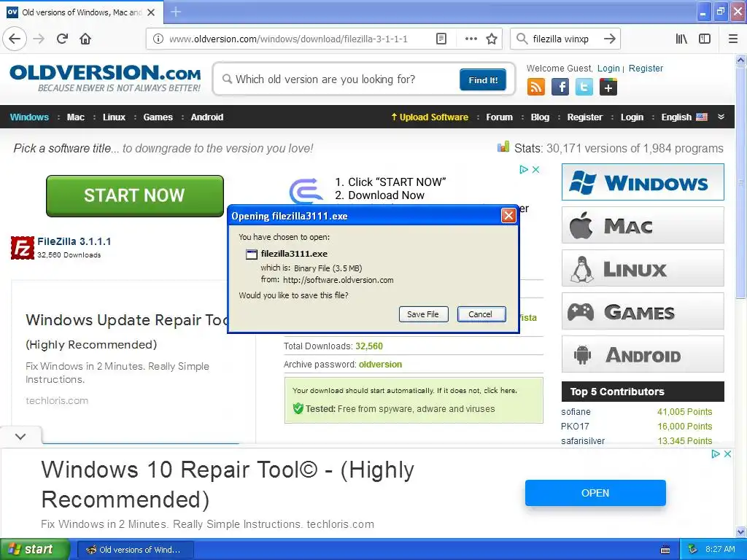
Task: Click the keyboard icon in the taskbar
Action: tap(665, 550)
